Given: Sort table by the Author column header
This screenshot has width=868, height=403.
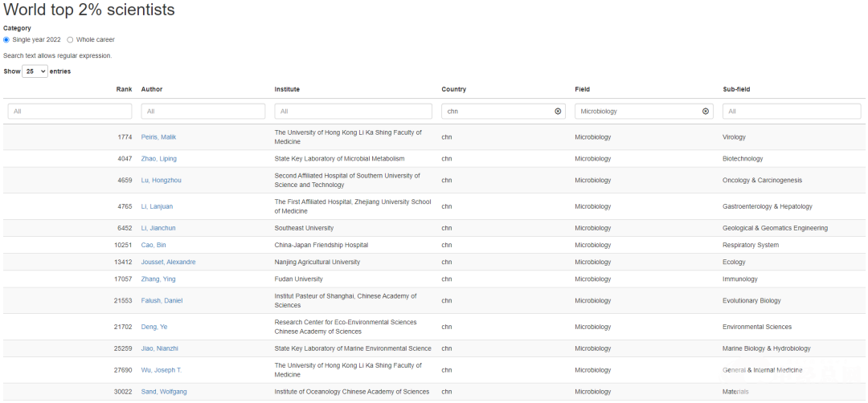Looking at the screenshot, I should [x=152, y=89].
